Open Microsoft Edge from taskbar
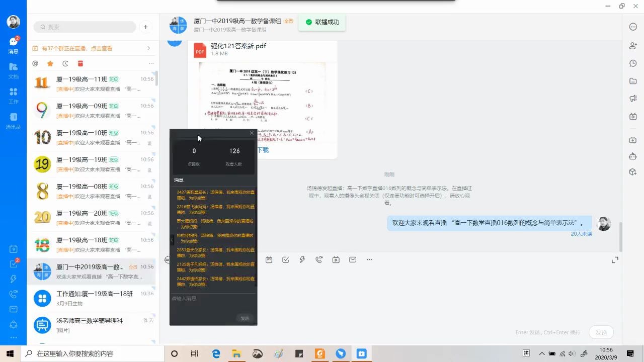Screen dimensions: 644x362 pos(216,353)
